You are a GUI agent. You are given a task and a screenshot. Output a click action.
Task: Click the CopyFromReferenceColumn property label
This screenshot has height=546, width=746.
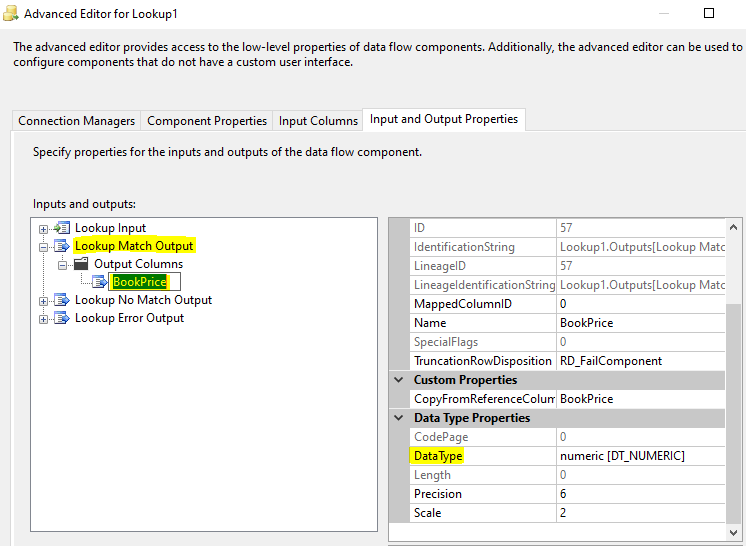coord(482,399)
